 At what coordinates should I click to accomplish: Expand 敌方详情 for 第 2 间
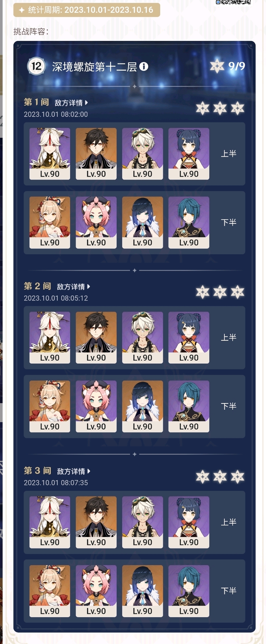(73, 287)
